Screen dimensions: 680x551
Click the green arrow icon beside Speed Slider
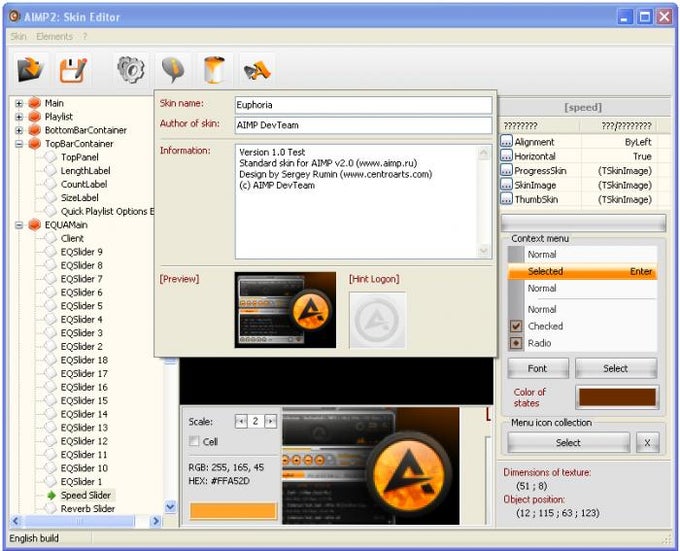pyautogui.click(x=52, y=495)
